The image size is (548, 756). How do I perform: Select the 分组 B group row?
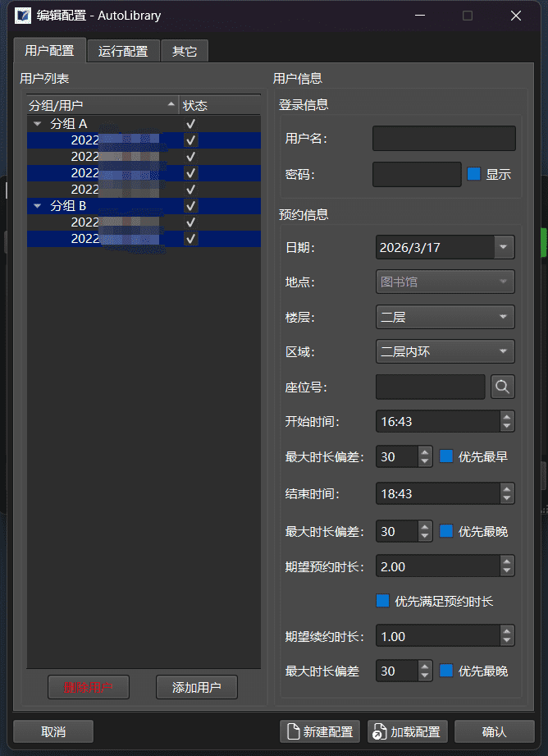pos(144,206)
